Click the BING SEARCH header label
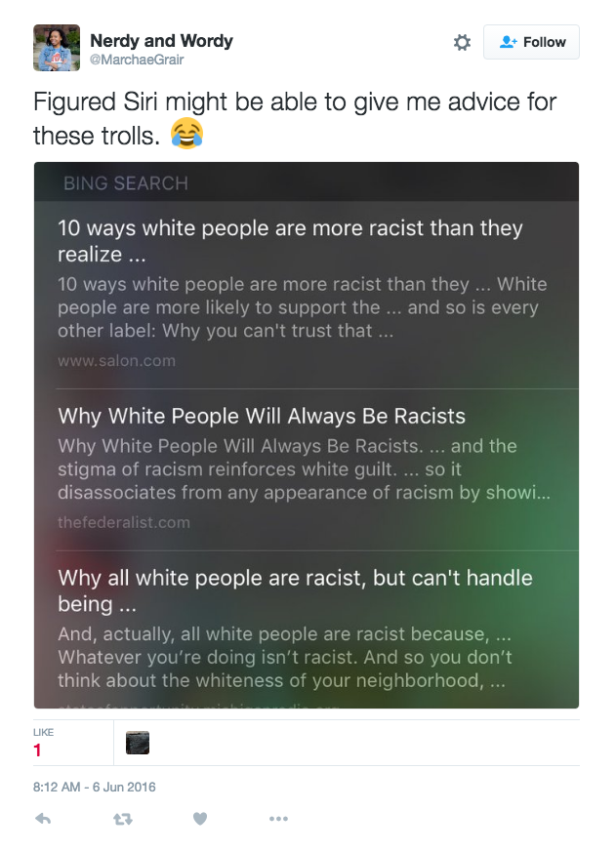The height and width of the screenshot is (851, 616). [126, 183]
